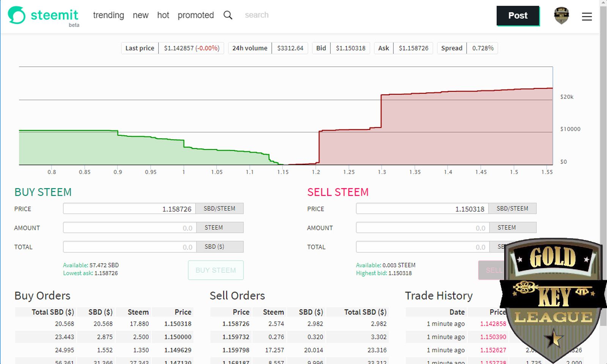Open the hamburger menu icon
The width and height of the screenshot is (607, 364).
587,16
